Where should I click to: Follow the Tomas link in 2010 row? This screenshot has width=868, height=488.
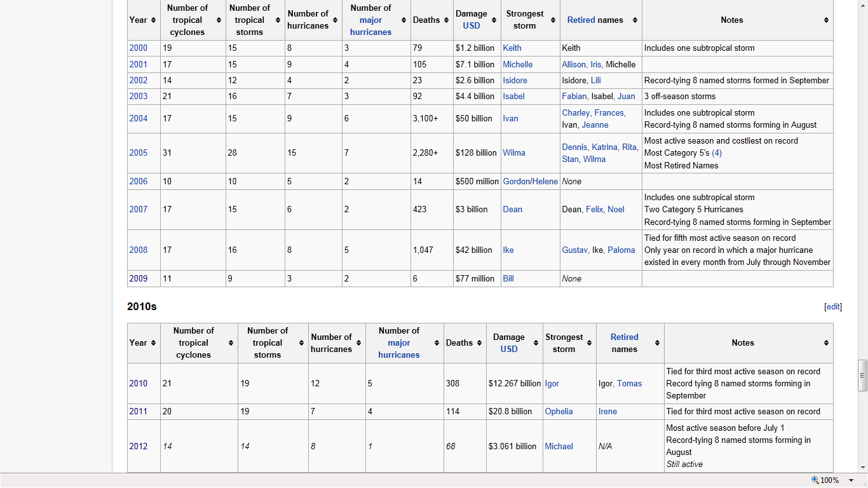[629, 384]
